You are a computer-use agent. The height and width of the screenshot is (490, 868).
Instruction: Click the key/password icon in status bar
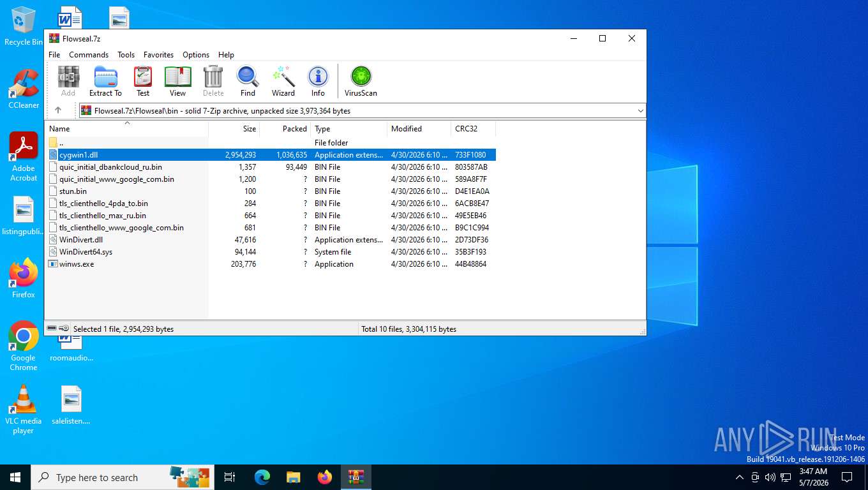tap(64, 328)
